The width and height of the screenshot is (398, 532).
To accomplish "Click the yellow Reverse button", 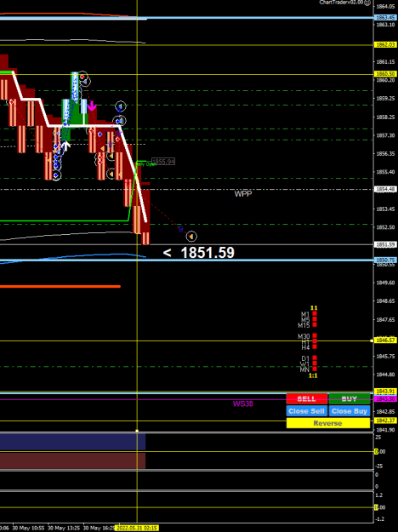I will click(327, 423).
